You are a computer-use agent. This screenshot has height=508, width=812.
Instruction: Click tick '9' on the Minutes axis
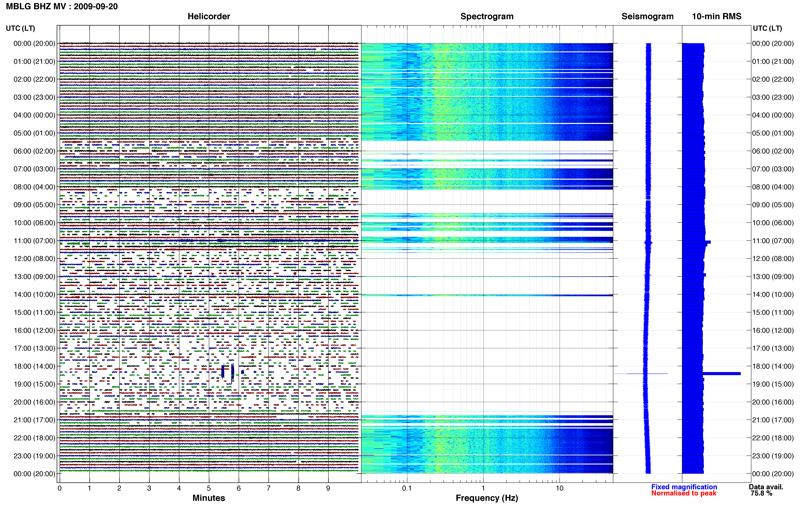328,488
